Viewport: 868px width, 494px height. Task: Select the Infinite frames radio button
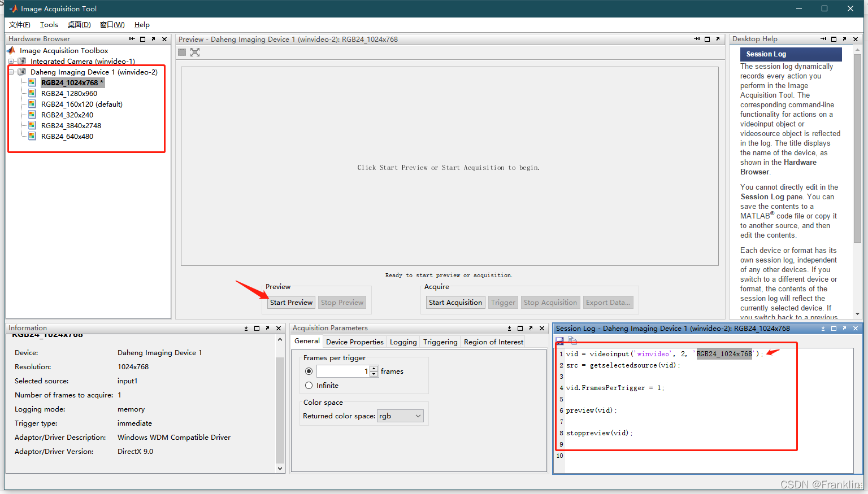point(309,385)
